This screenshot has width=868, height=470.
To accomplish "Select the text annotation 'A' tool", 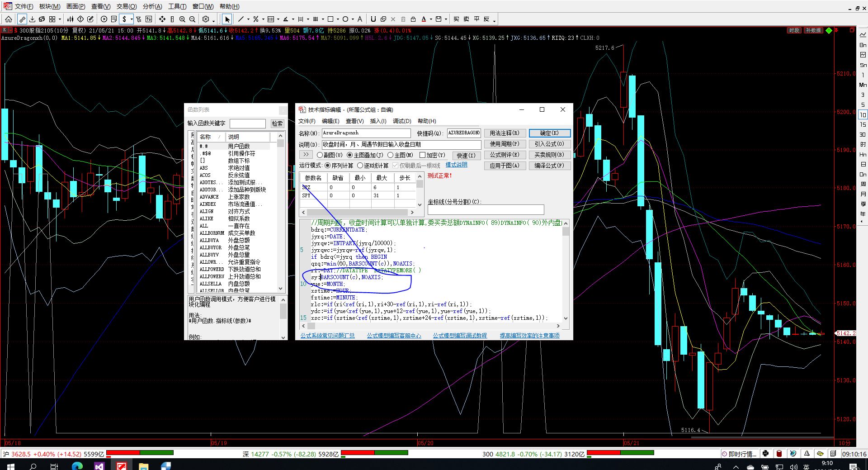I will click(360, 19).
